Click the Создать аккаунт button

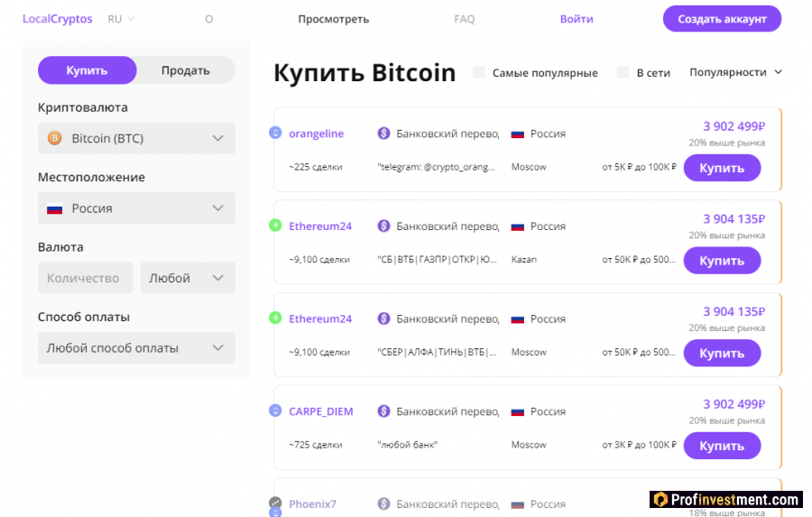(x=722, y=19)
